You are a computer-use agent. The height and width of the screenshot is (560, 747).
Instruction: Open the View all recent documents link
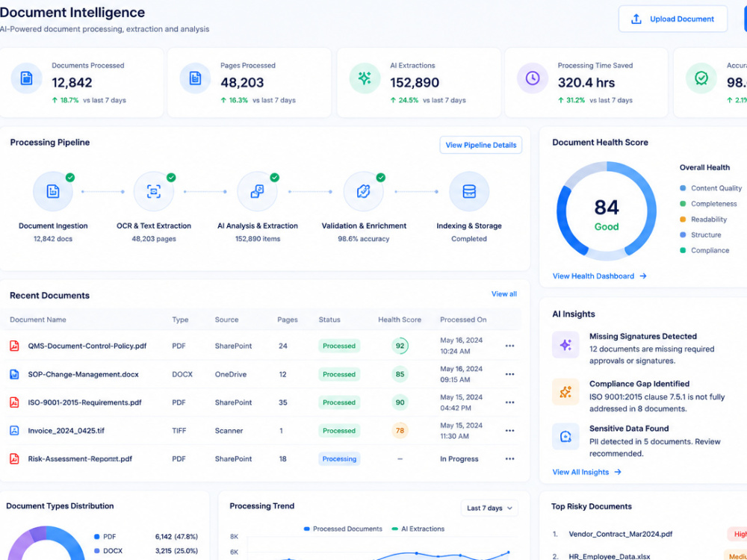click(504, 293)
